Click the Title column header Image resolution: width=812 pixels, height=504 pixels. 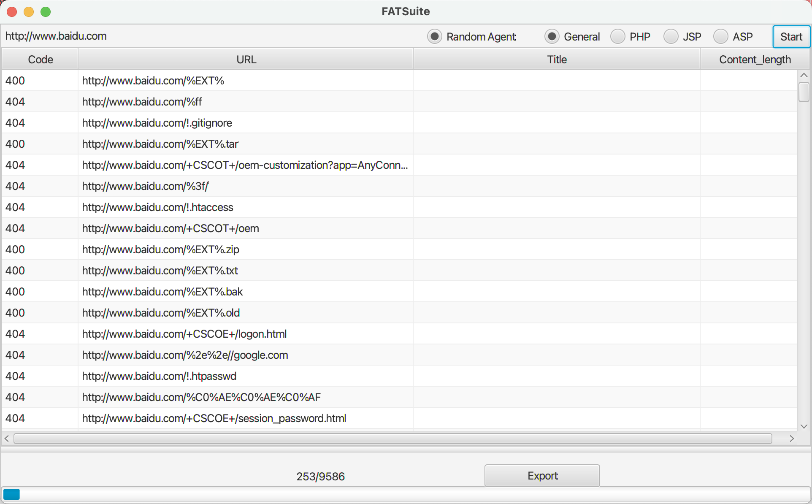click(556, 60)
